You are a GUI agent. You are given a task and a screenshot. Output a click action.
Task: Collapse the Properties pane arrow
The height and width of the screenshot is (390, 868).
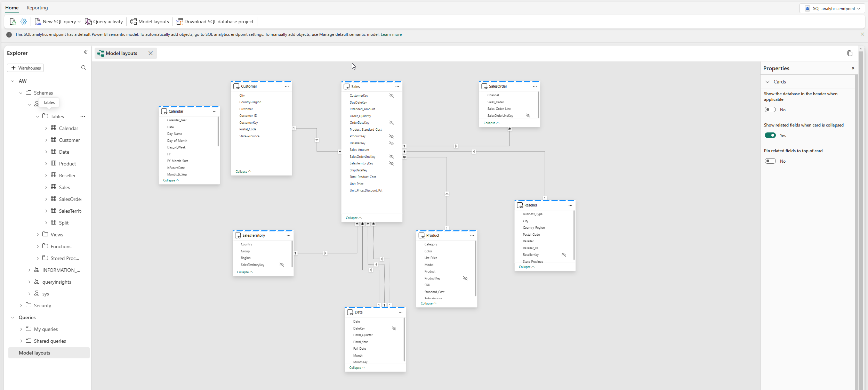[x=853, y=68]
